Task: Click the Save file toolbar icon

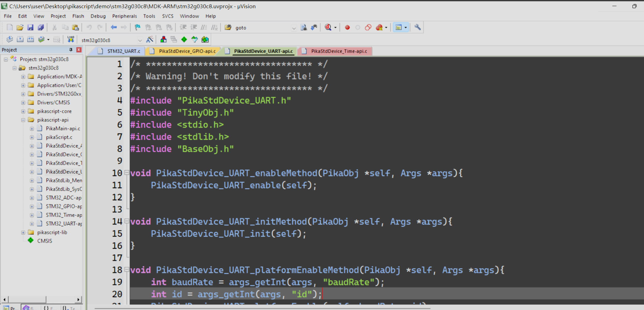Action: pos(30,27)
